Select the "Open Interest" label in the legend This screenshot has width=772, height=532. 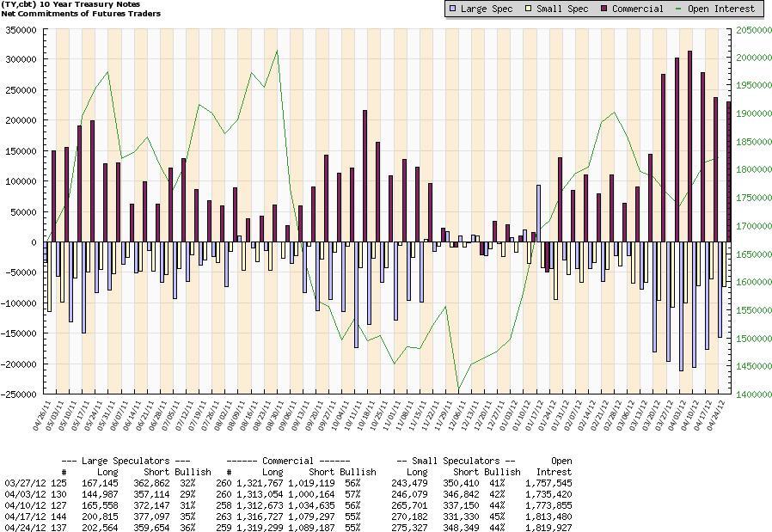720,9
